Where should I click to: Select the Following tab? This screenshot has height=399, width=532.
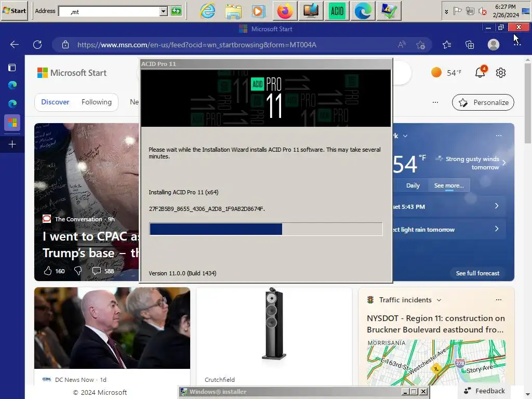(96, 102)
